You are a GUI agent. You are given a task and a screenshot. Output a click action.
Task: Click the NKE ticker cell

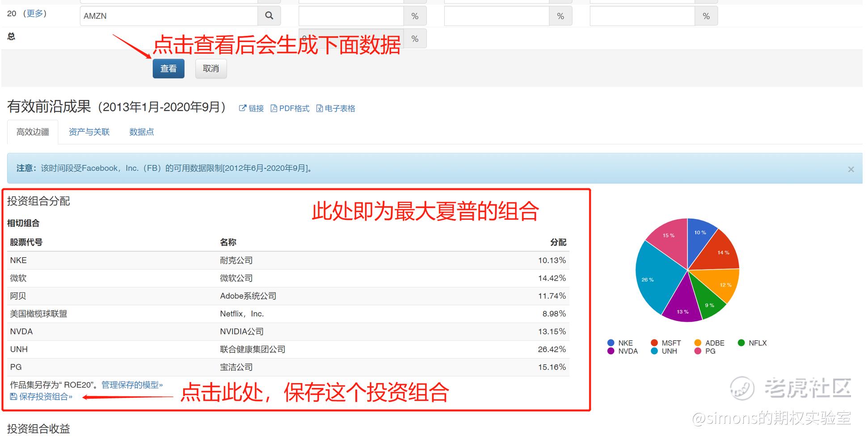click(18, 260)
